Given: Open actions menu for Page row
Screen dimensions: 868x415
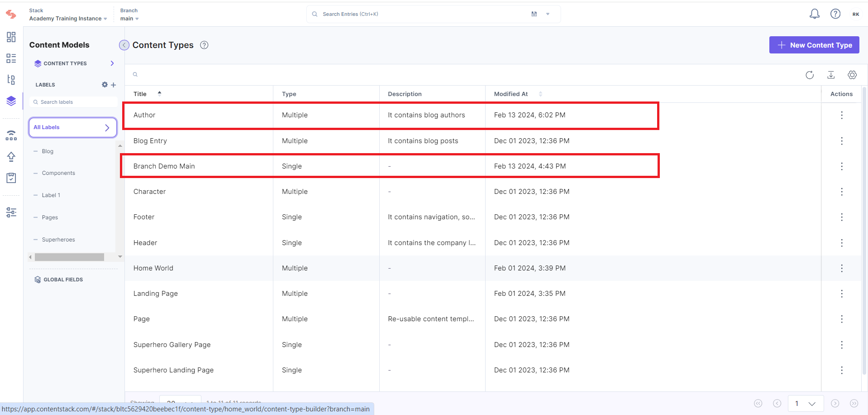Looking at the screenshot, I should point(842,319).
